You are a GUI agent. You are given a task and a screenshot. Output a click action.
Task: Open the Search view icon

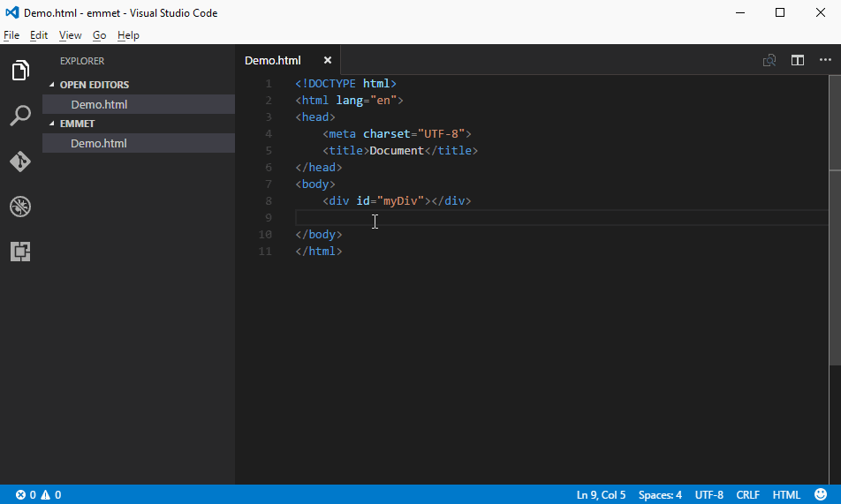[x=20, y=116]
